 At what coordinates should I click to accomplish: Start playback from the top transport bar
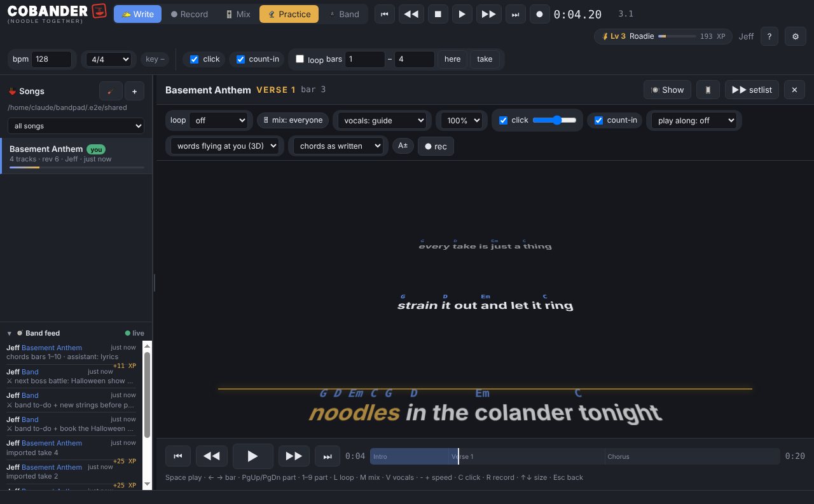462,14
